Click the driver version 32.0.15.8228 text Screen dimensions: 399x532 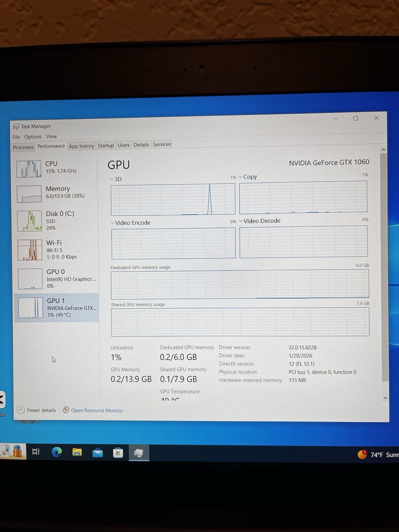click(302, 347)
